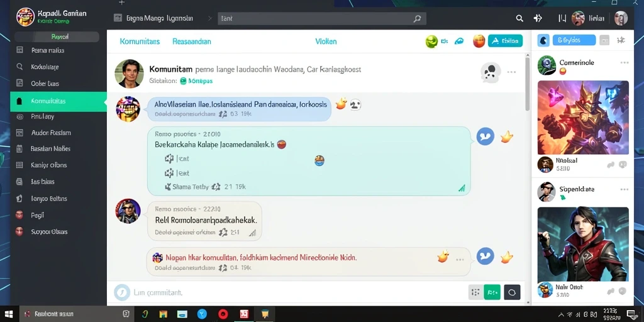The image size is (644, 322).
Task: Click the blue icon left of 6 Brydes
Action: pyautogui.click(x=543, y=40)
